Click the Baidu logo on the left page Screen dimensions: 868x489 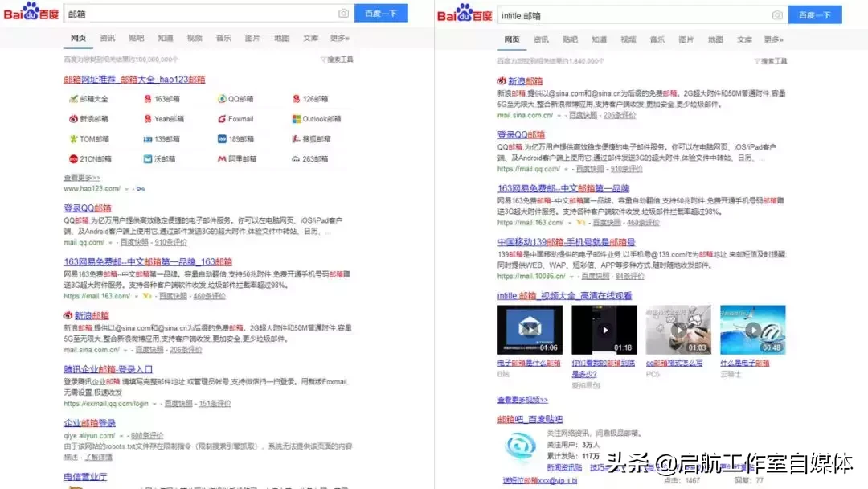coord(32,12)
